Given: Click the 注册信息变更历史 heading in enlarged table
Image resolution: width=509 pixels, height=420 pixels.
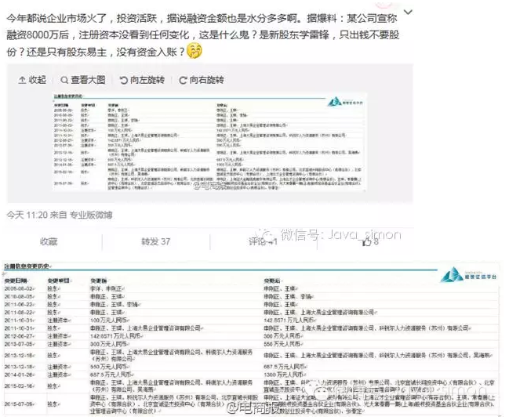Looking at the screenshot, I should click(27, 266).
